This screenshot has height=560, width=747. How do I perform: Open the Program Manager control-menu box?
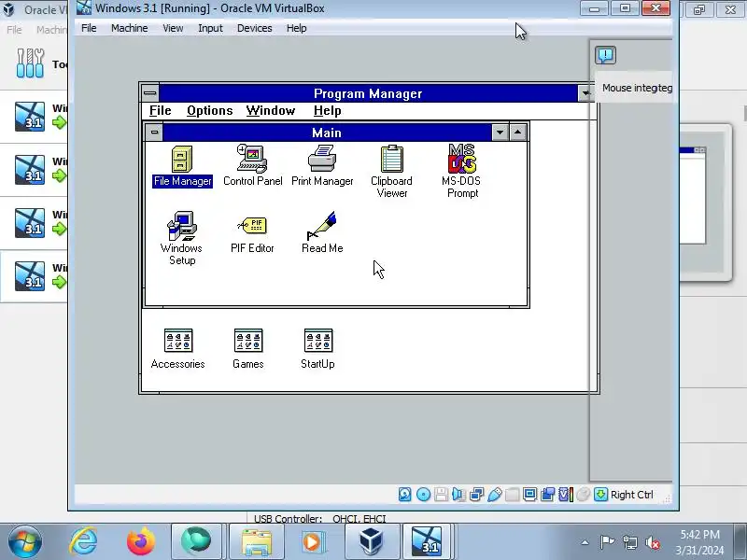tap(150, 93)
